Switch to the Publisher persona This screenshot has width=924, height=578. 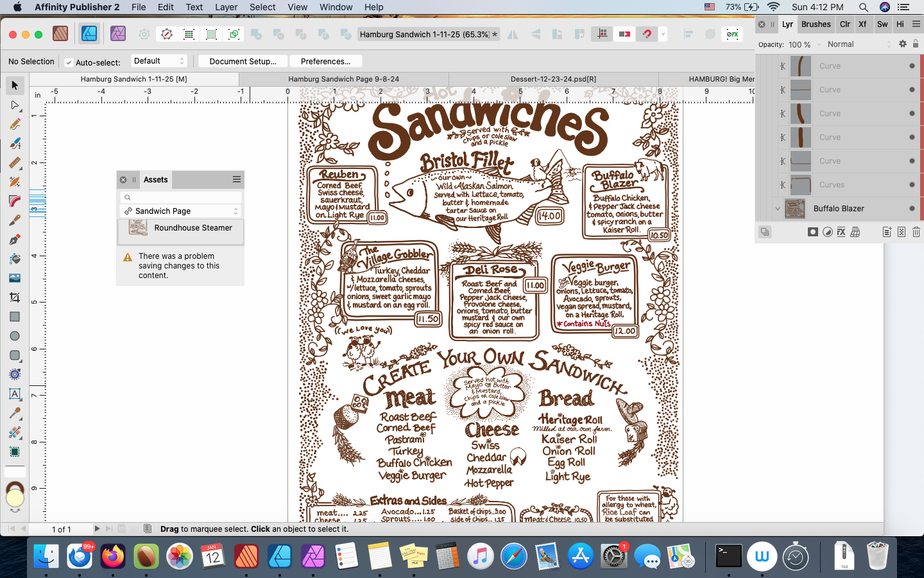click(x=60, y=34)
